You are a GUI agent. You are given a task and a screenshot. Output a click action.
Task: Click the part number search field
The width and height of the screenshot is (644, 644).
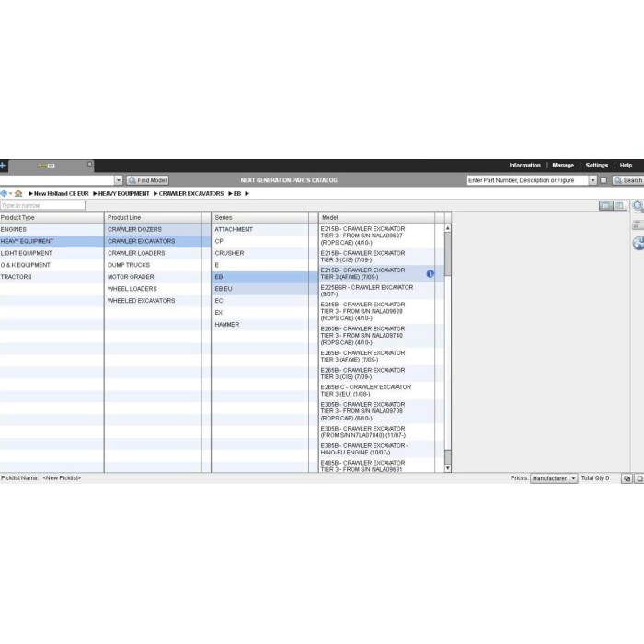point(528,180)
